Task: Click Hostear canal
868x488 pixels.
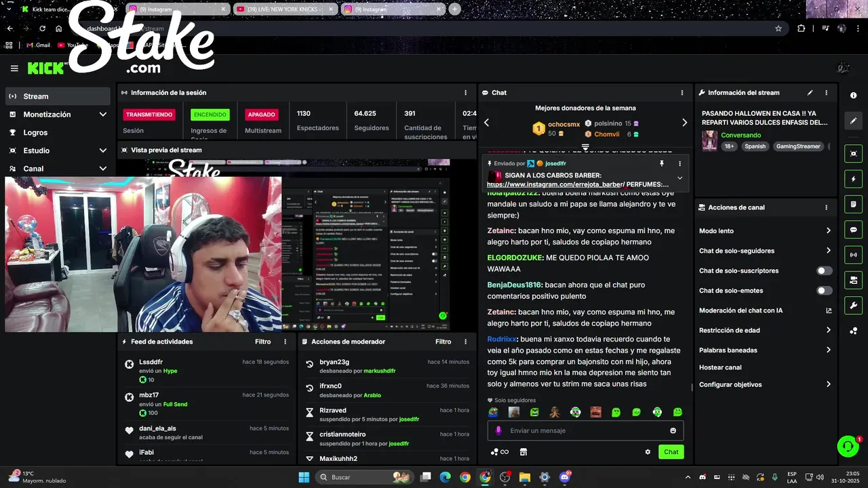Action: (x=720, y=367)
